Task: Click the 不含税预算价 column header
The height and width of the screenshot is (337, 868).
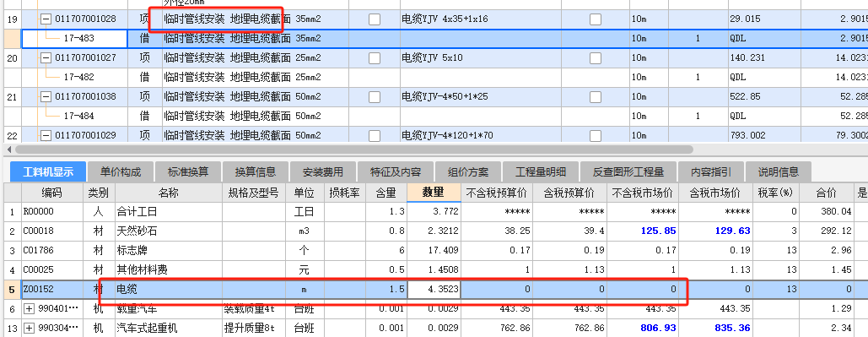Action: tap(498, 193)
